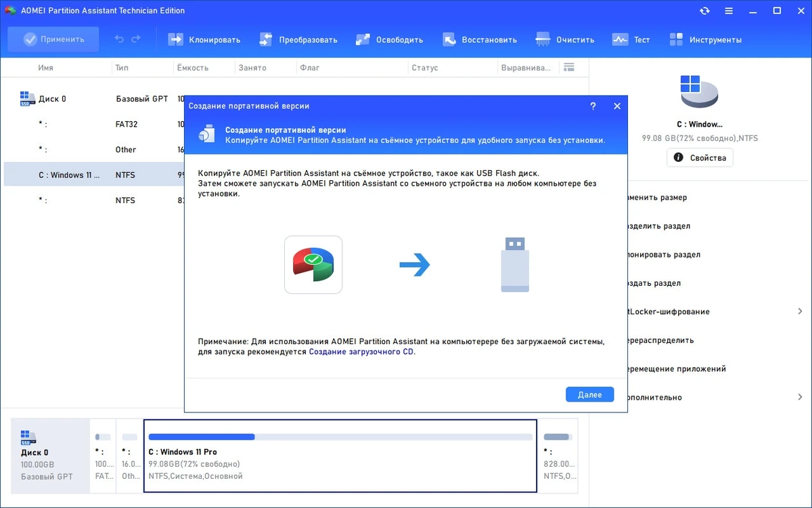
Task: Select the Other partition row
Action: point(94,150)
